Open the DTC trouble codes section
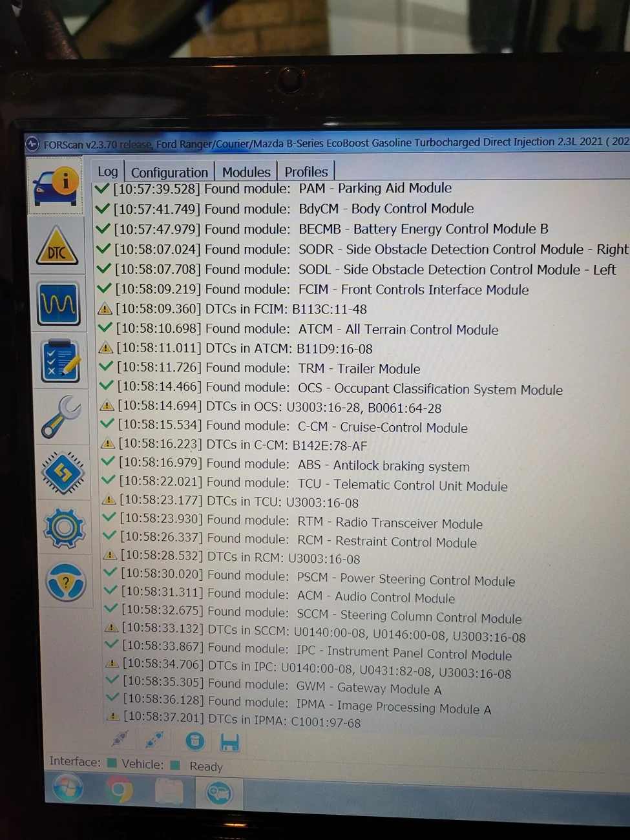The image size is (630, 840). 57,246
